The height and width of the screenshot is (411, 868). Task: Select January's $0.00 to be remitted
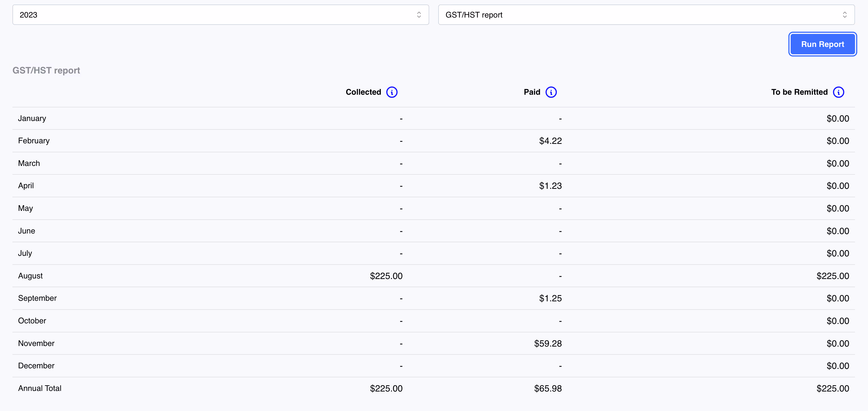(x=838, y=118)
